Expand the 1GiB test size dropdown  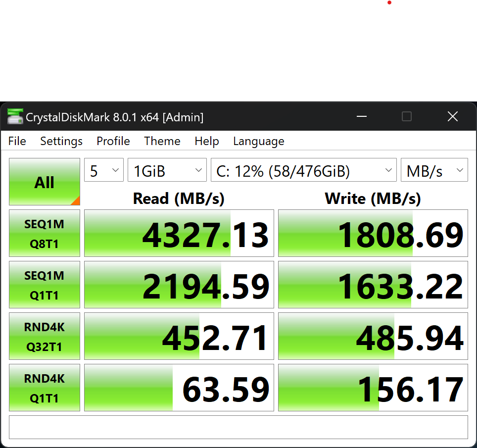coord(167,171)
